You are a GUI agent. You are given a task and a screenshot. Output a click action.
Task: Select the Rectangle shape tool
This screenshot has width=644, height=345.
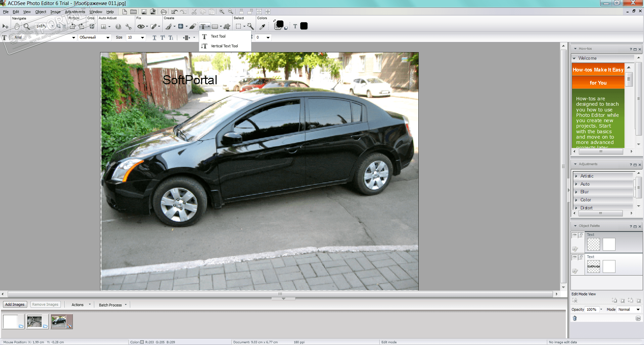[x=215, y=27]
